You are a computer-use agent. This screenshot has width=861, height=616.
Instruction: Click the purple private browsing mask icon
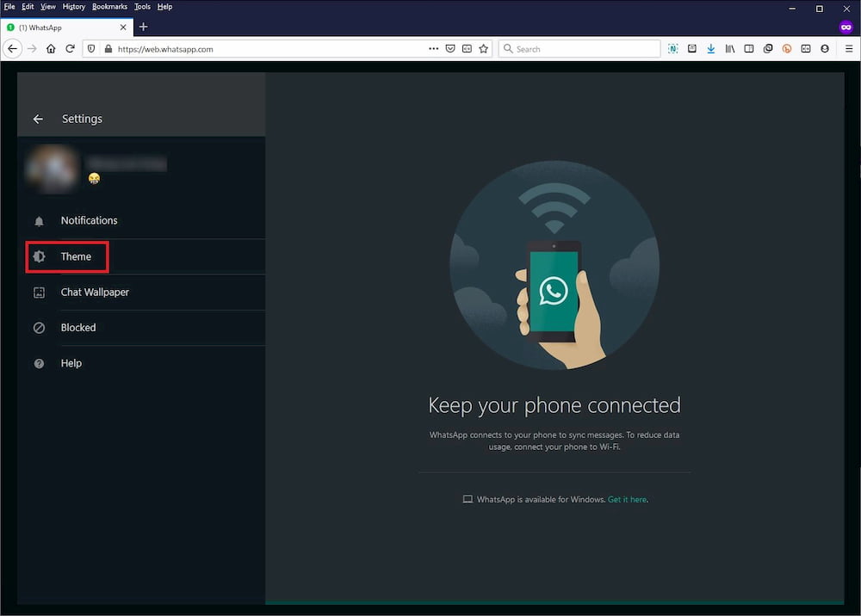(x=846, y=27)
